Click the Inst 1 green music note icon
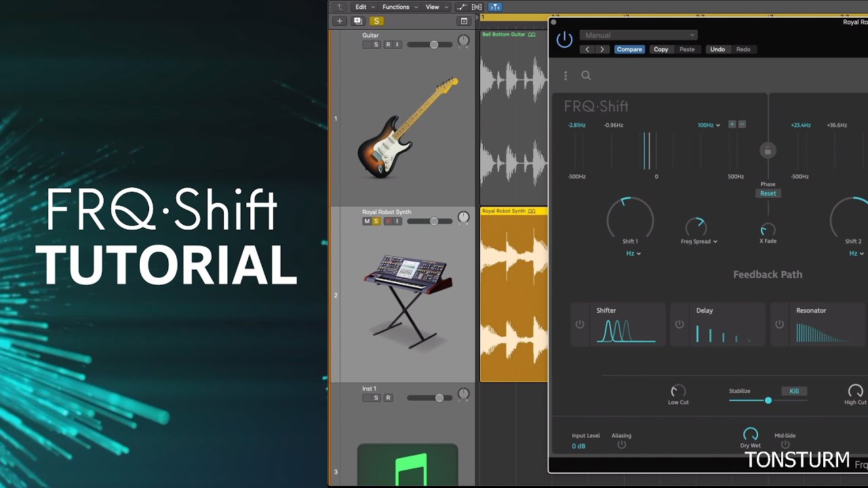Image resolution: width=868 pixels, height=488 pixels. tap(408, 466)
